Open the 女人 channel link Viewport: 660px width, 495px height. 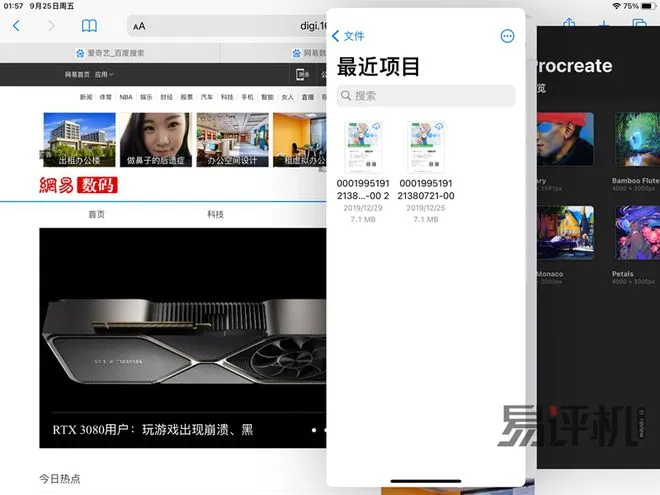tap(287, 97)
